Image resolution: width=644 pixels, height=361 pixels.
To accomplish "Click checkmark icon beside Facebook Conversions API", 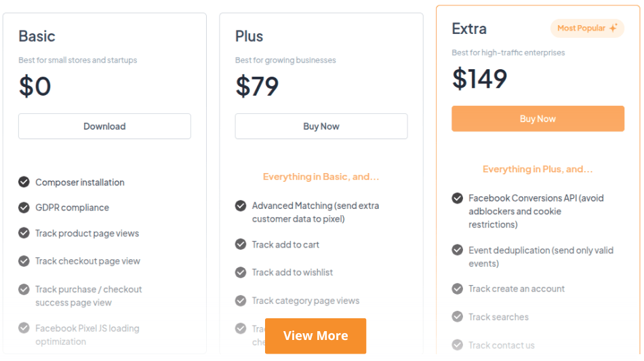I will pyautogui.click(x=458, y=198).
